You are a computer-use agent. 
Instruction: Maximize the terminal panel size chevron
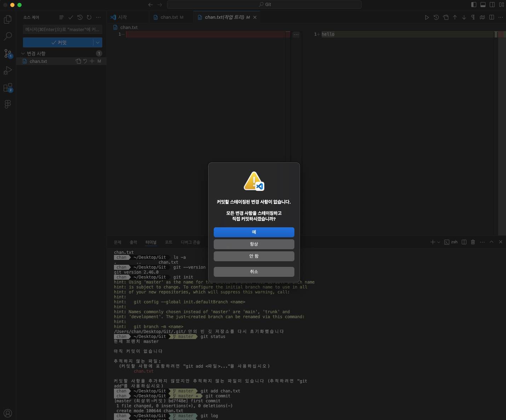(x=491, y=242)
